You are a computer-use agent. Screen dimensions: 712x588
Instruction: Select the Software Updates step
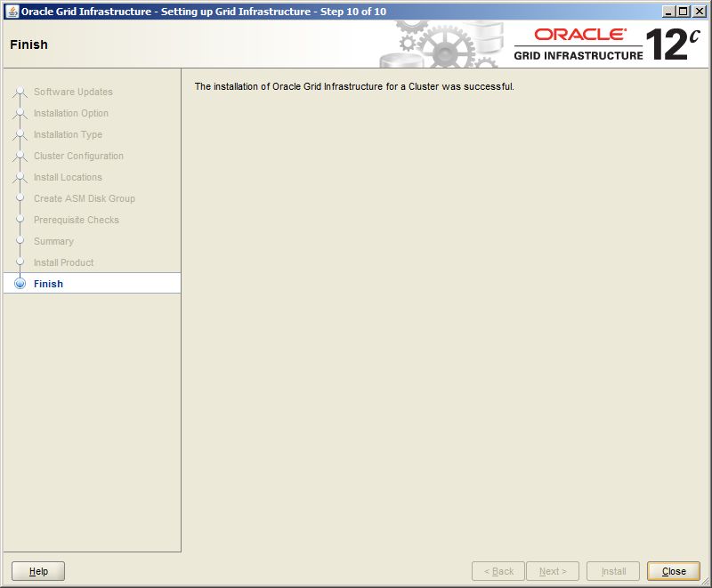(73, 92)
